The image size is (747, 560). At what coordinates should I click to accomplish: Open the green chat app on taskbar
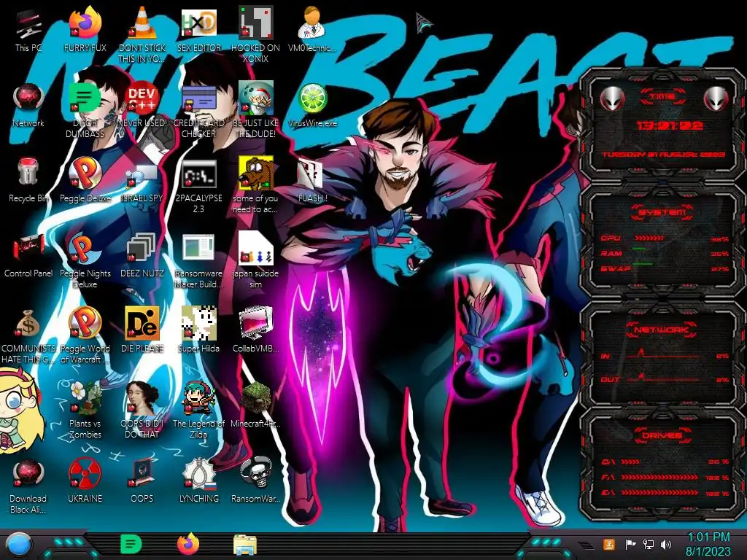131,544
